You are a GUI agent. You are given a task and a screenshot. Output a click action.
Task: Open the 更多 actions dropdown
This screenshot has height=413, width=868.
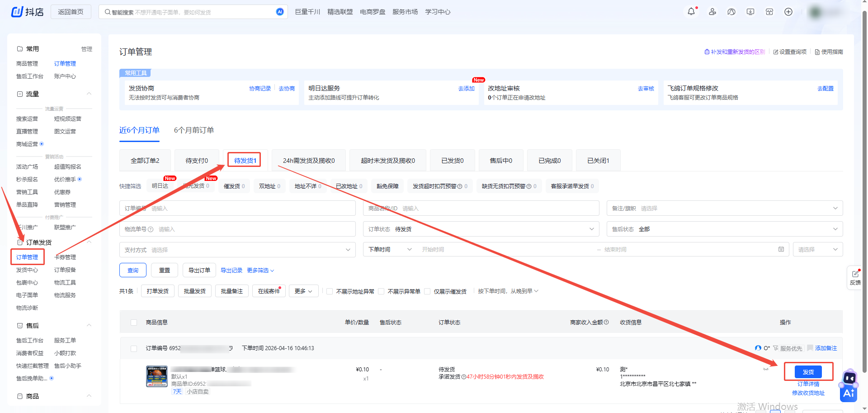[303, 291]
